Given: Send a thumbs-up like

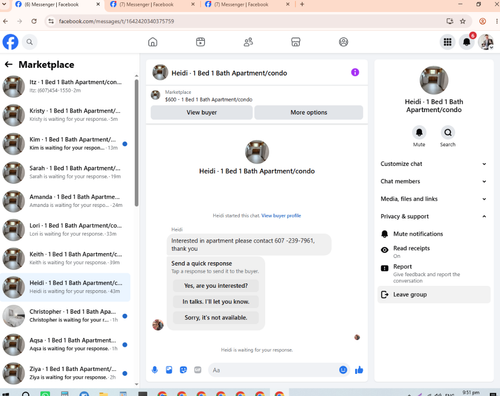Looking at the screenshot, I should coord(359,370).
